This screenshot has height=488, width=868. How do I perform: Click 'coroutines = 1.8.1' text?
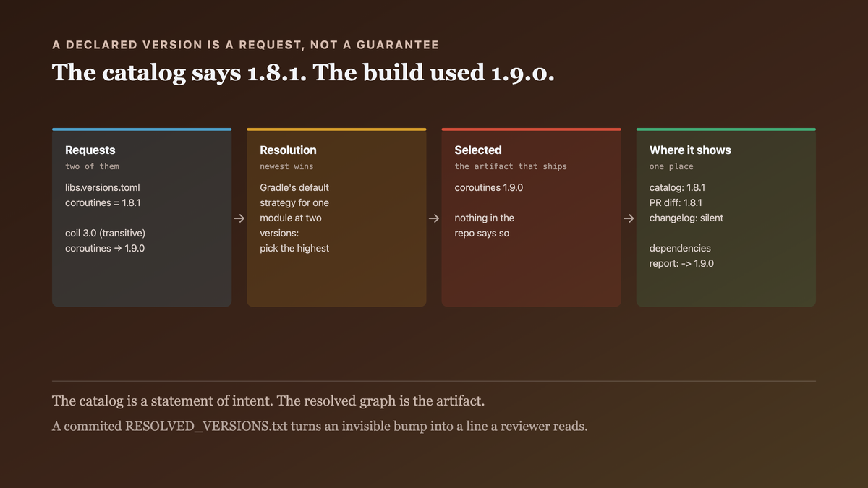[x=103, y=202]
